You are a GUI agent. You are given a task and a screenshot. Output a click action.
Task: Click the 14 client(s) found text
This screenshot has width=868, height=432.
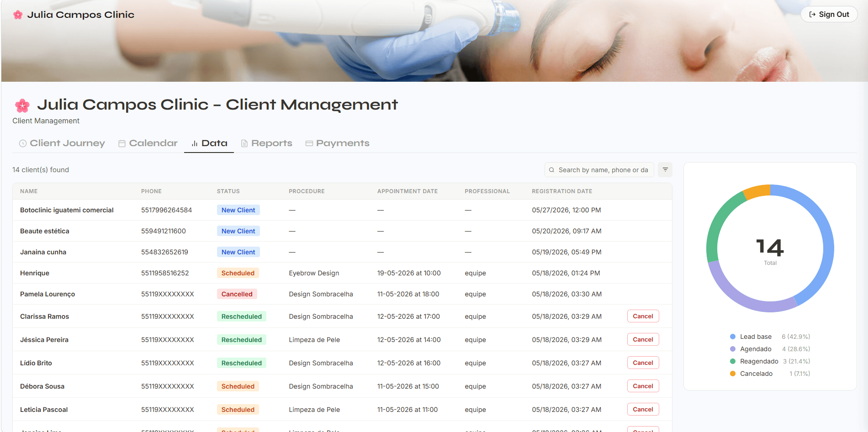coord(41,170)
